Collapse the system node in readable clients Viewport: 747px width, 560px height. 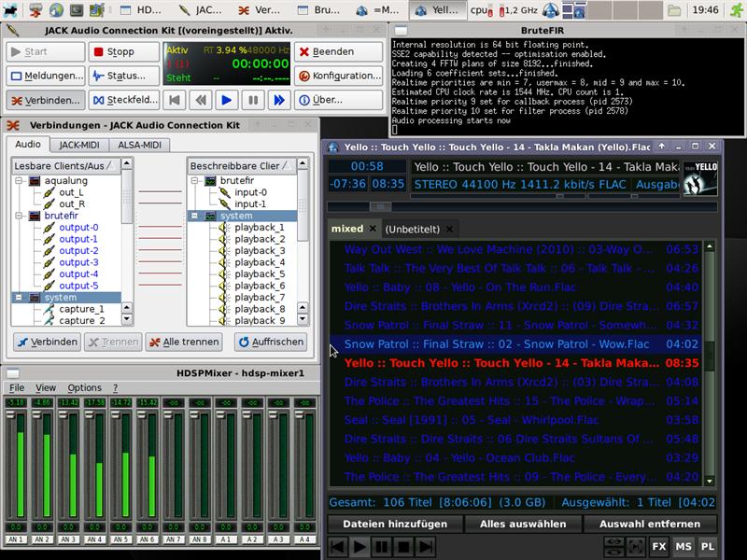pos(20,298)
